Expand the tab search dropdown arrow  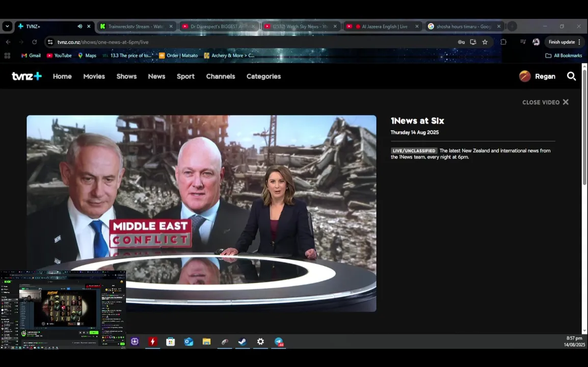click(7, 27)
